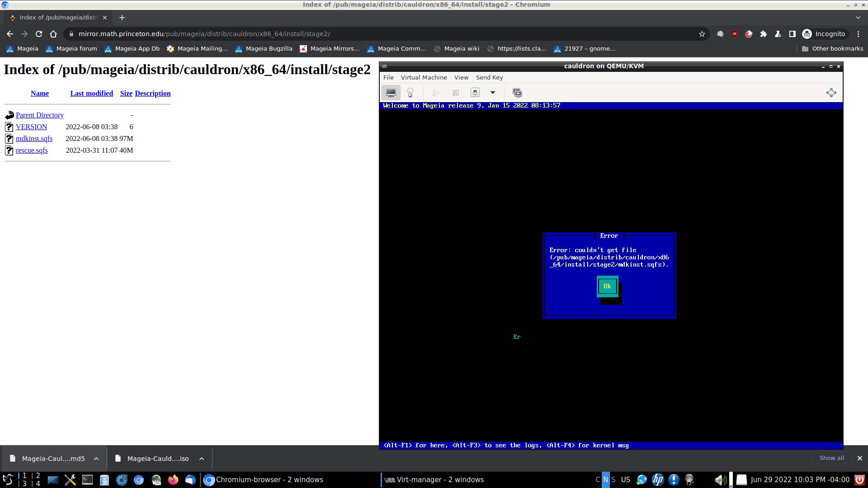
Task: Sort listing by Description
Action: coord(153,94)
